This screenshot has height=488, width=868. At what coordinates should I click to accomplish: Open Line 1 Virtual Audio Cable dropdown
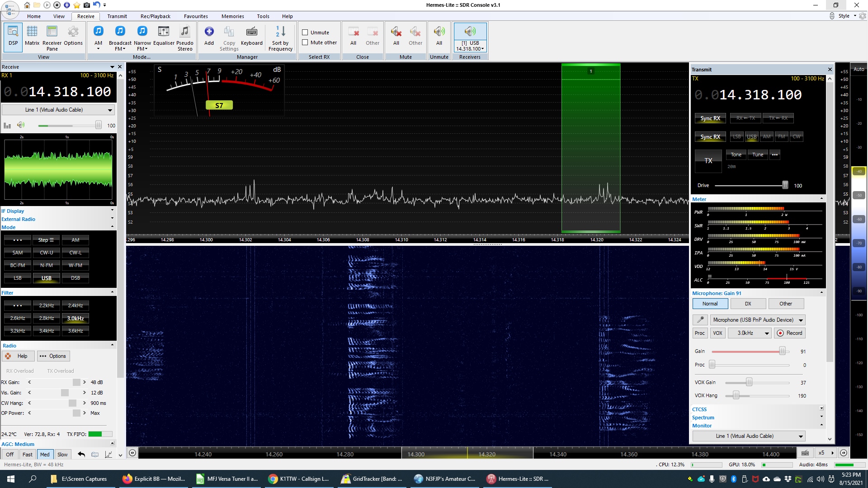click(58, 110)
